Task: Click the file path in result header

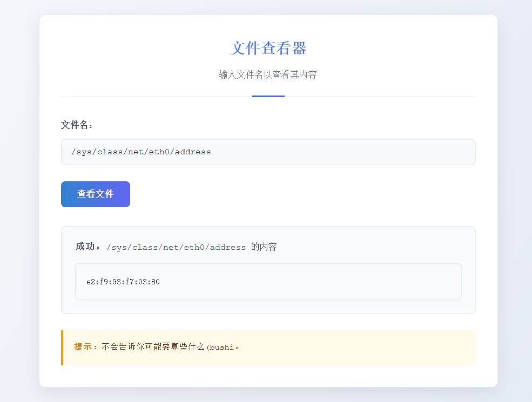Action: 176,247
